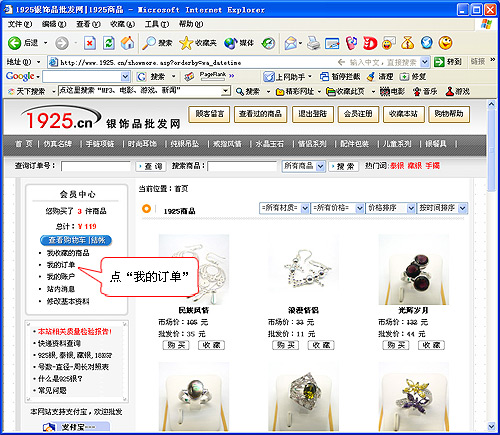Open the Mail envelope icon

pos(291,43)
